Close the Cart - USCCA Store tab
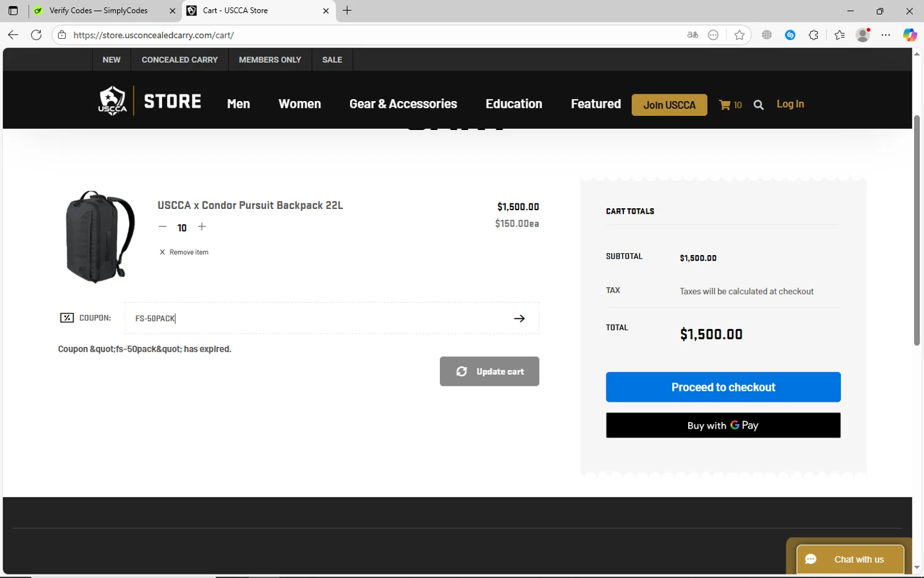The height and width of the screenshot is (578, 924). click(x=326, y=10)
